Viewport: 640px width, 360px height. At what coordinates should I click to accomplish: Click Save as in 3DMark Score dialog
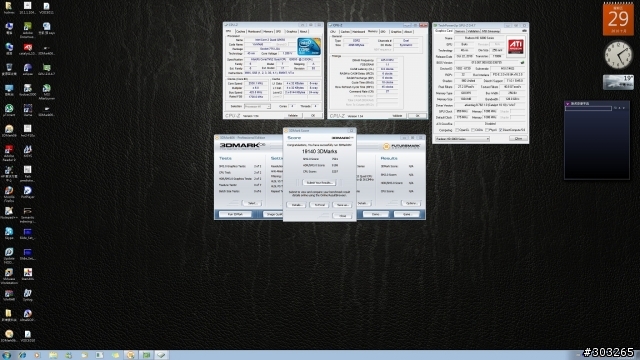[342, 205]
